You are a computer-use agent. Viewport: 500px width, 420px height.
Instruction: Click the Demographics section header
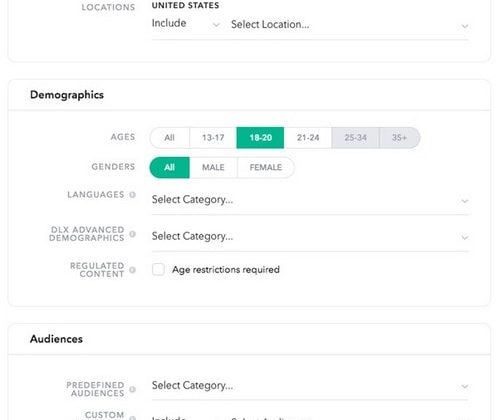click(67, 95)
